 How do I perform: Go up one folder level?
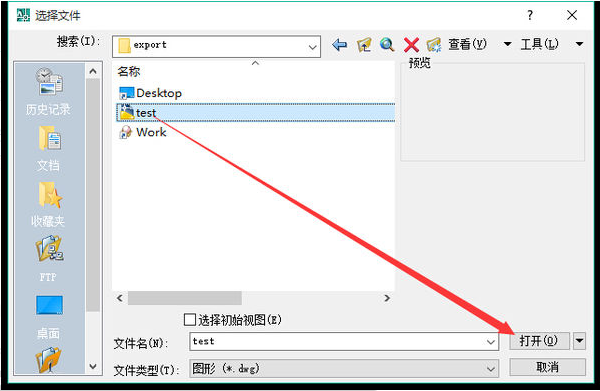point(364,45)
